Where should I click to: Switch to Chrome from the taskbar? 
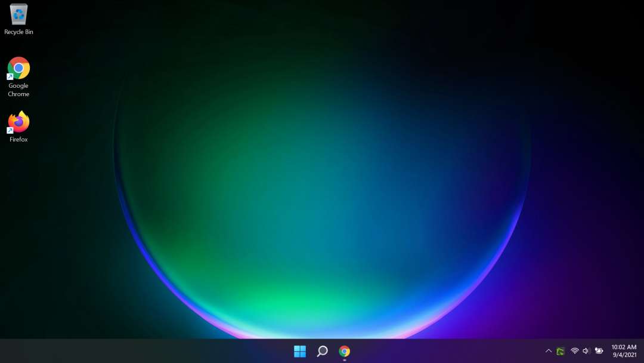pyautogui.click(x=344, y=351)
